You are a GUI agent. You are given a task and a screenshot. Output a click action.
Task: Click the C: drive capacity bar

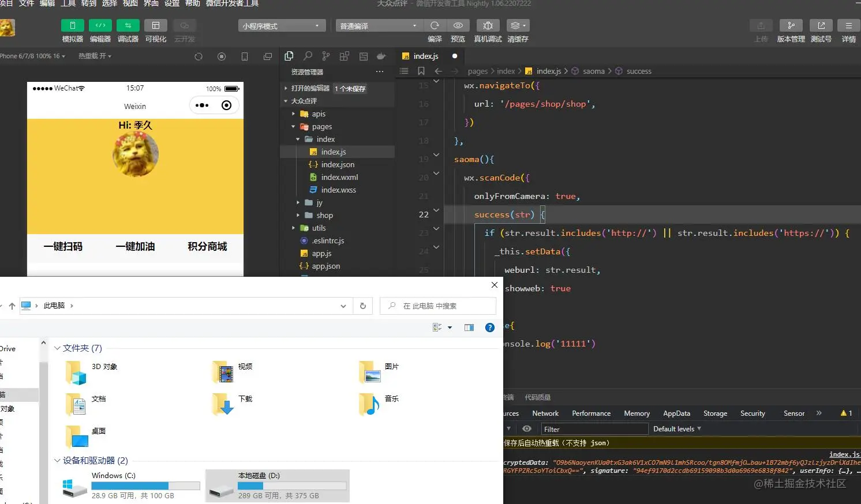pos(145,485)
